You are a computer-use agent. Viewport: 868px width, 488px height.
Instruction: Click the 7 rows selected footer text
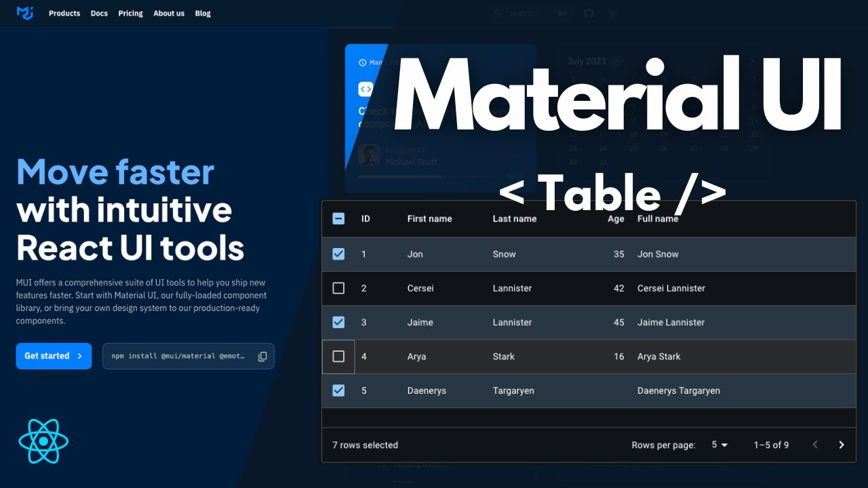(365, 445)
